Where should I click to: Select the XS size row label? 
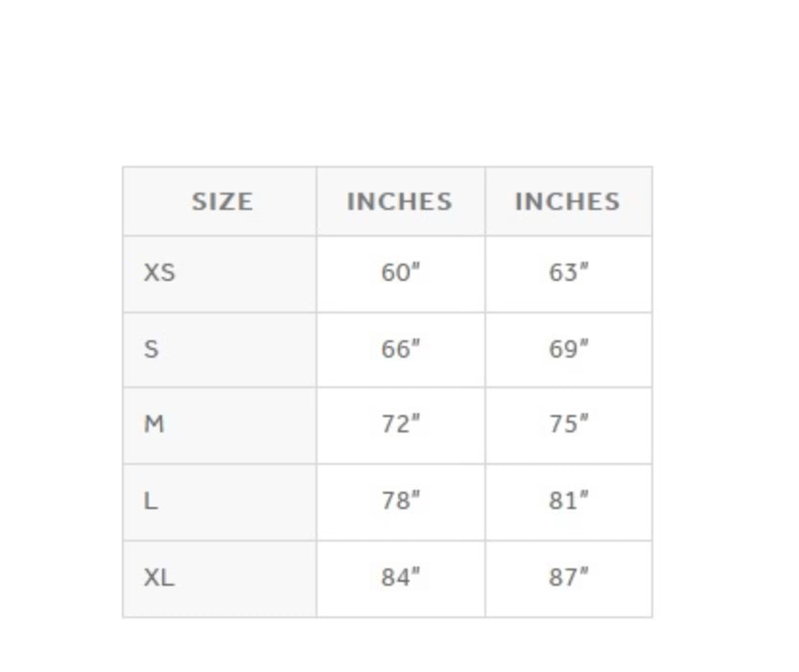click(159, 272)
